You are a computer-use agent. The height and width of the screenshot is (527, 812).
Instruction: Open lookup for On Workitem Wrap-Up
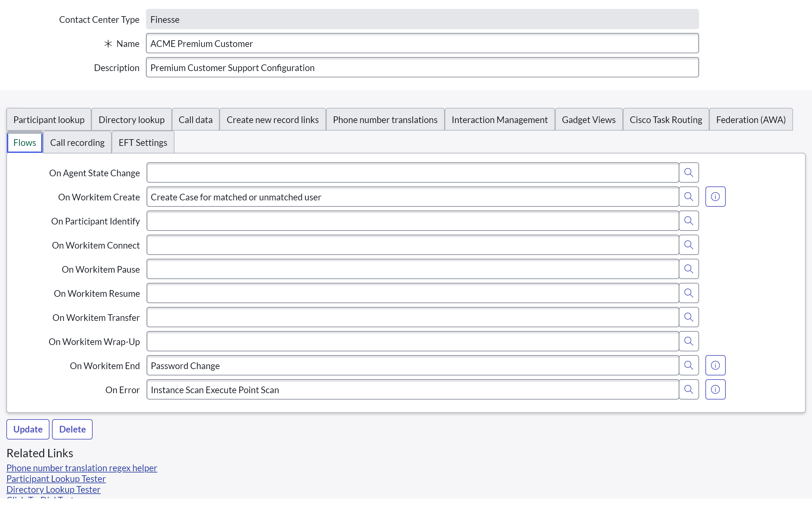click(689, 342)
